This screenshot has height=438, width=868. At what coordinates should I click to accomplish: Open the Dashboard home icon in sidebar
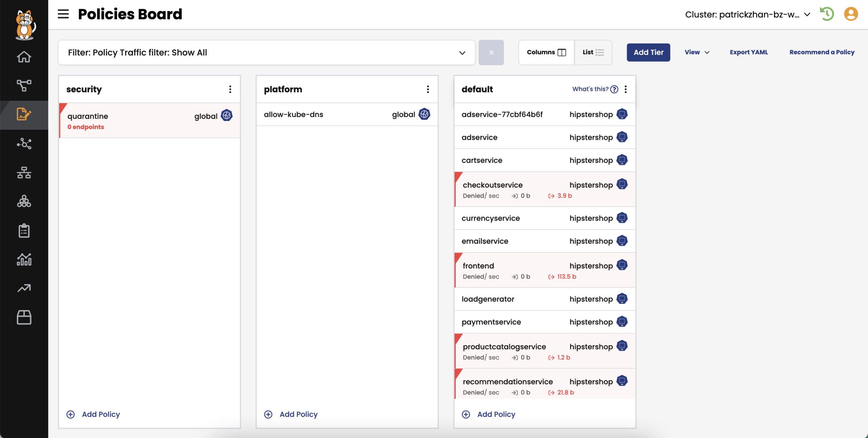click(x=24, y=57)
